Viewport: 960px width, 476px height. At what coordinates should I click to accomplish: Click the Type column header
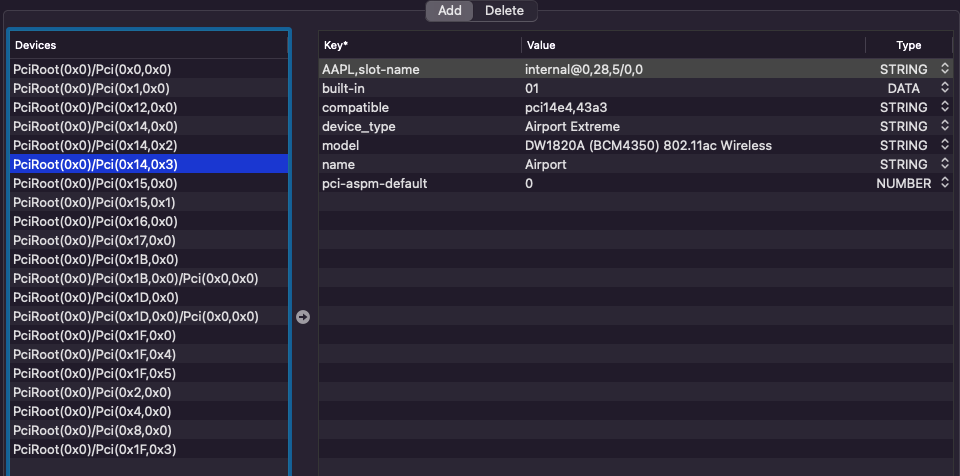click(908, 45)
